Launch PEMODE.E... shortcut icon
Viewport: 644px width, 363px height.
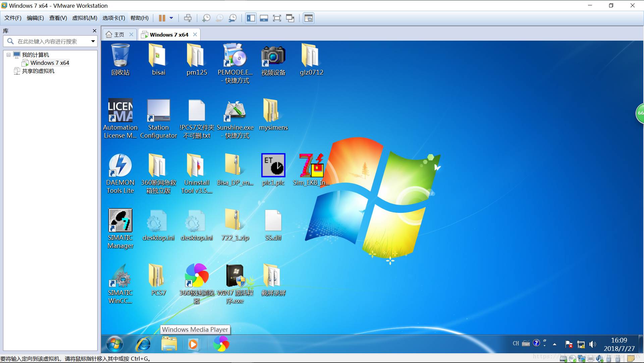(235, 63)
